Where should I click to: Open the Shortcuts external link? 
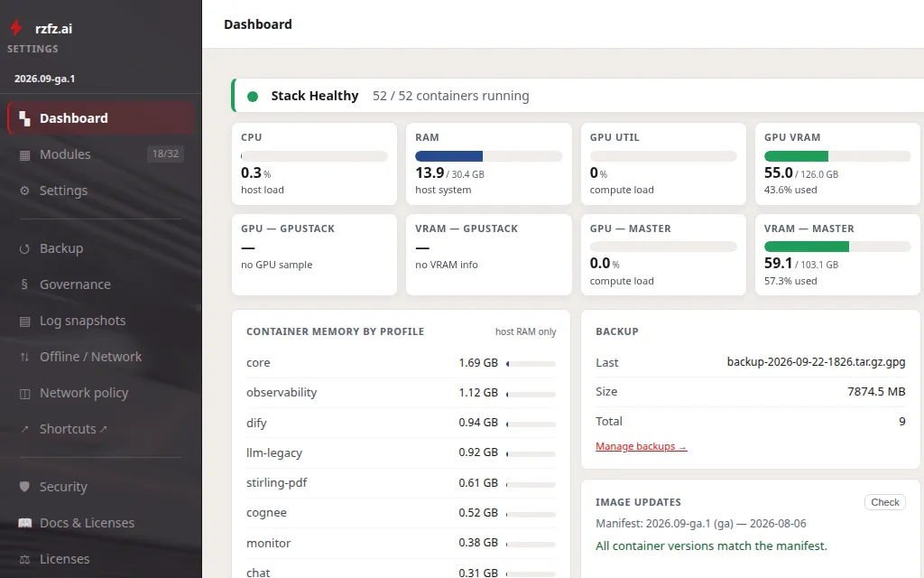click(x=101, y=429)
